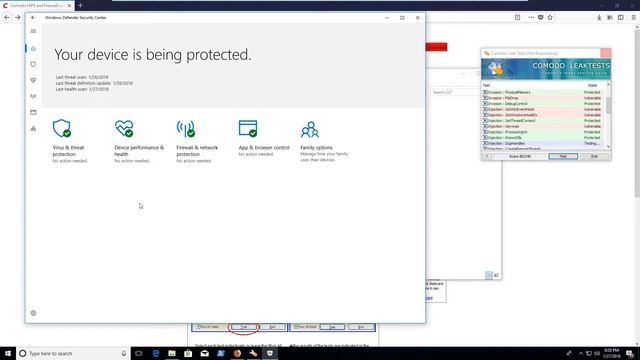Screen dimensions: 640x360
Task: Switch to Firefox on taskbar
Action: (237, 353)
